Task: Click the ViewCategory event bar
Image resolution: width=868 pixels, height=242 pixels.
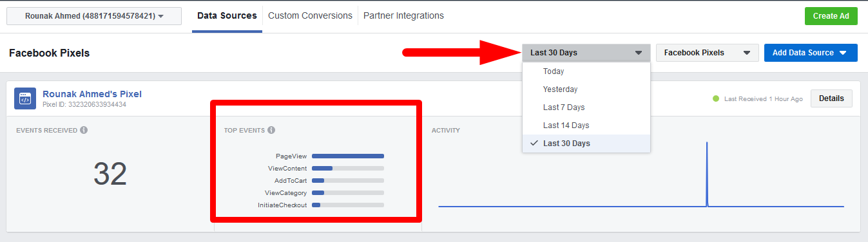Action: (348, 192)
